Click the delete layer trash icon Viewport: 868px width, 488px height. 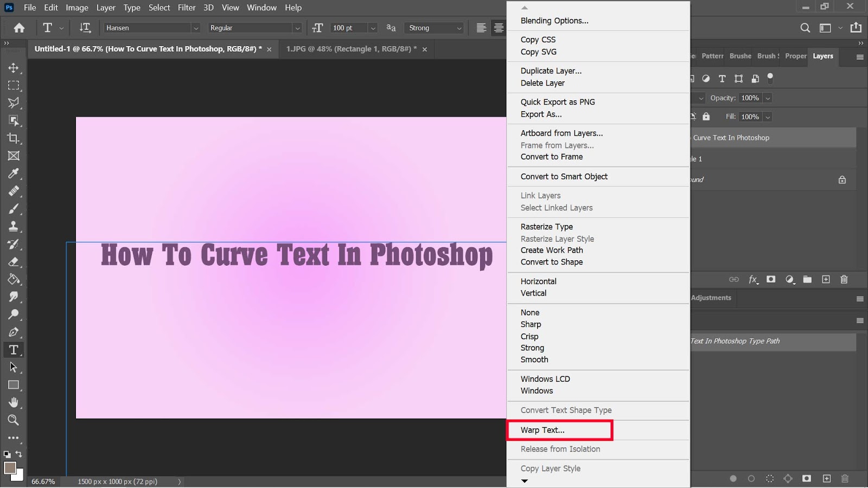click(844, 280)
